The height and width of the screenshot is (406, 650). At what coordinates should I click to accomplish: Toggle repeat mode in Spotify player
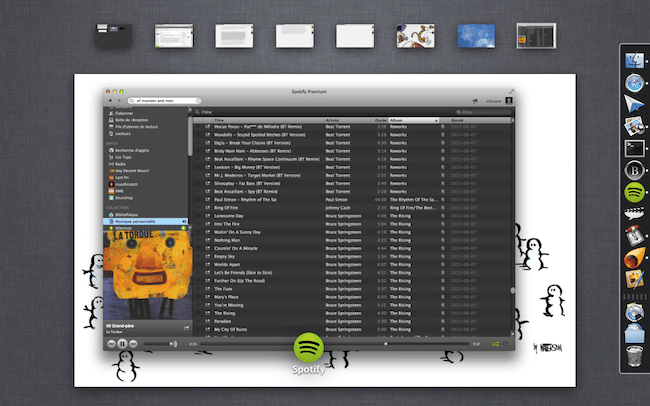coord(505,344)
